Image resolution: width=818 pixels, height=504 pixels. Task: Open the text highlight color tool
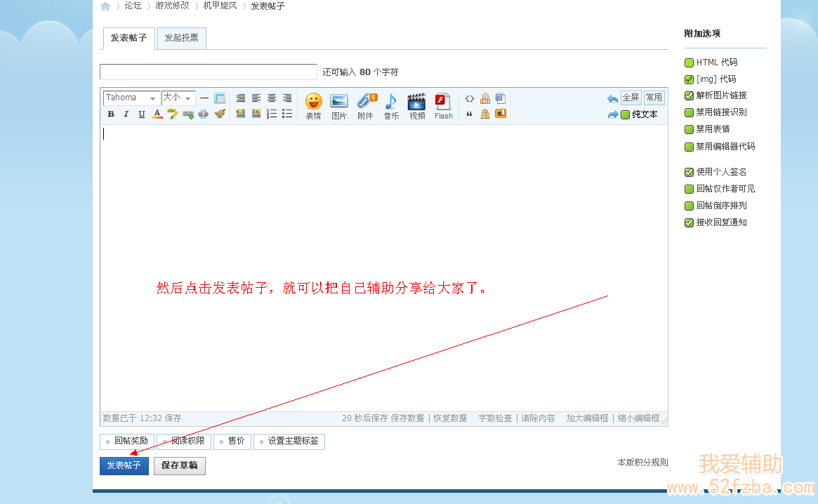pos(172,113)
